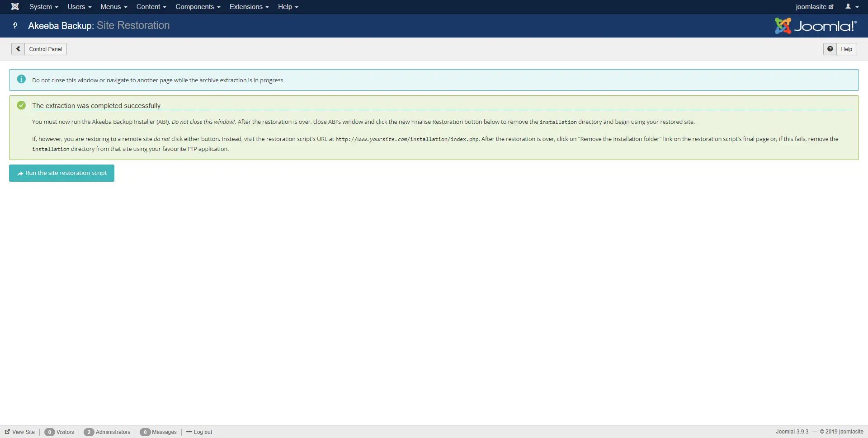This screenshot has width=868, height=438.
Task: Click the 'Joomla! 3.9.3' version text
Action: coord(792,432)
